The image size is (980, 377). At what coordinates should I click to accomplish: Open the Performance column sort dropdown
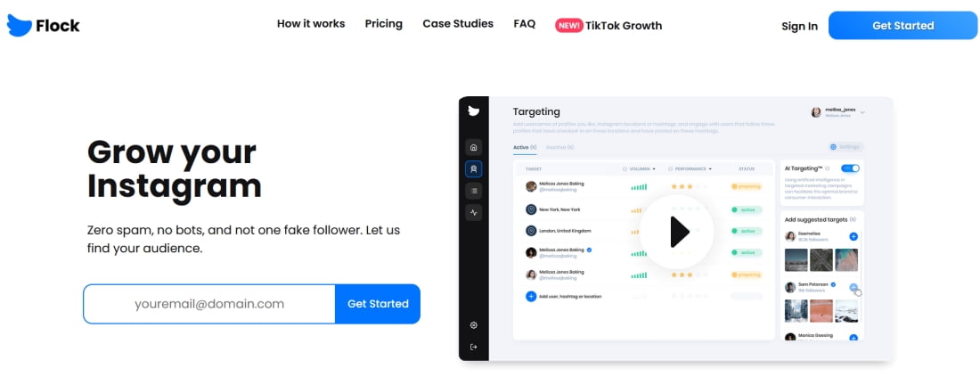[711, 168]
